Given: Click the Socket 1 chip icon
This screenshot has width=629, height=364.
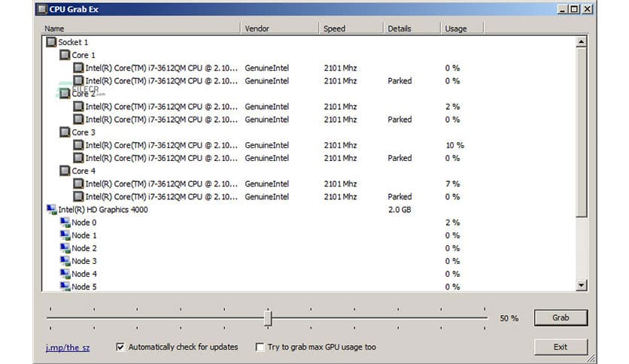Looking at the screenshot, I should pyautogui.click(x=51, y=42).
